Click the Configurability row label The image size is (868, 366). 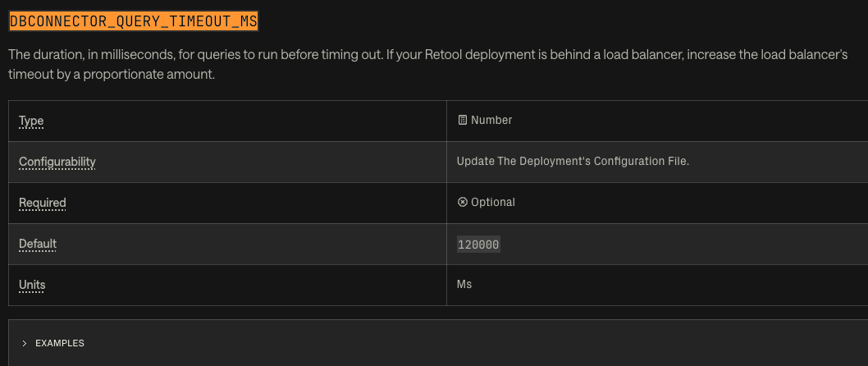click(57, 162)
